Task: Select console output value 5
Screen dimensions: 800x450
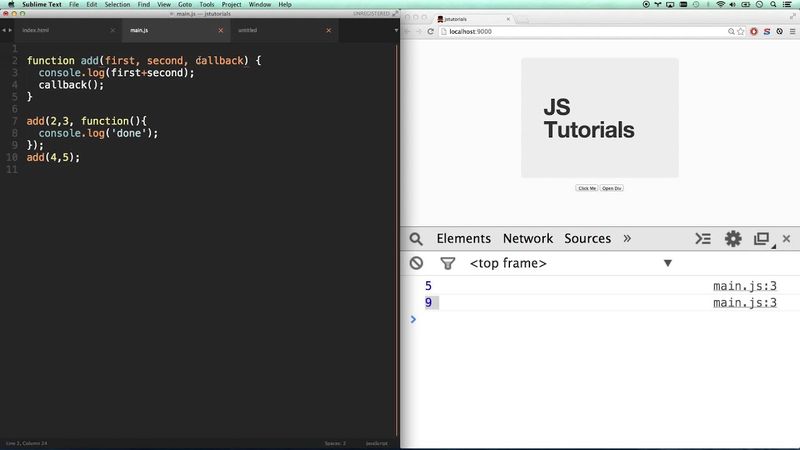Action: (428, 286)
